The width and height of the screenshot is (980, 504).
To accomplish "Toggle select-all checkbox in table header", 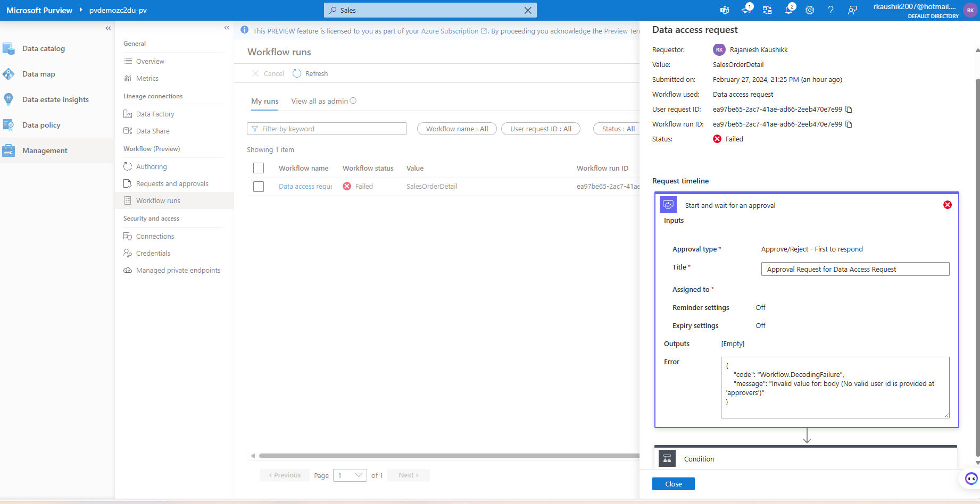I will click(x=259, y=168).
